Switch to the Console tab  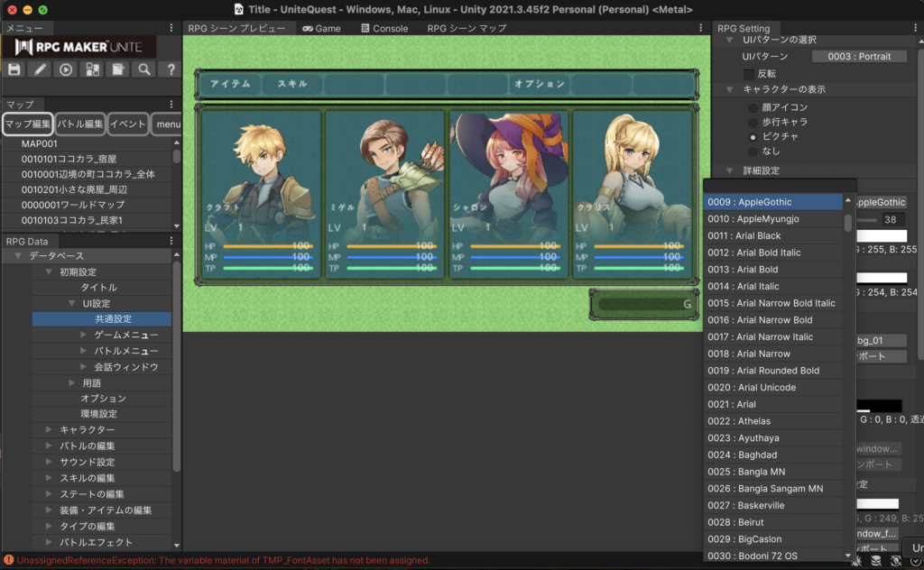384,28
